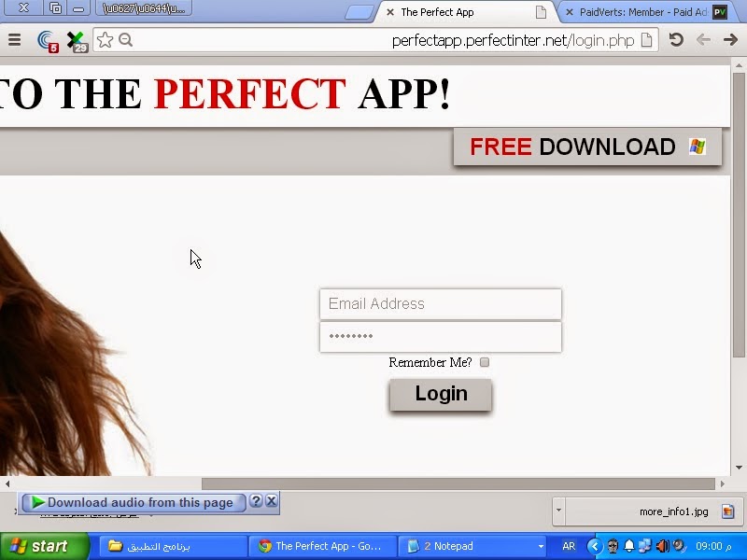This screenshot has height=560, width=747.
Task: Open the Windows start menu
Action: click(x=45, y=546)
